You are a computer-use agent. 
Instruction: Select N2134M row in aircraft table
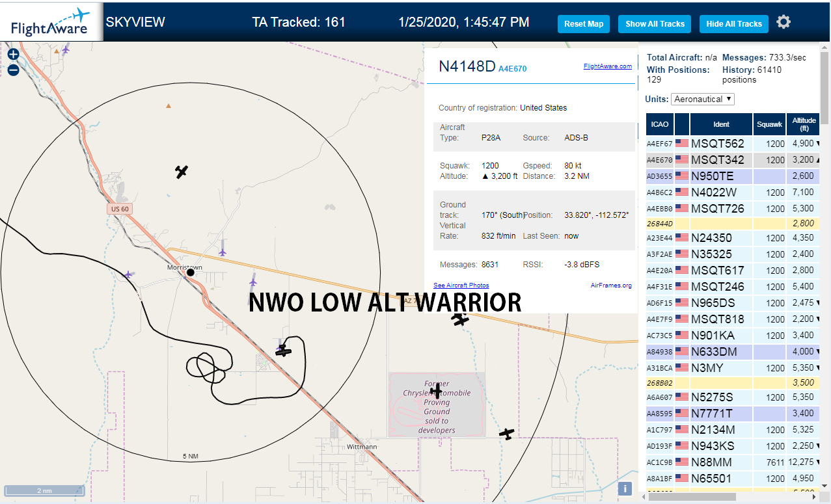click(x=733, y=429)
